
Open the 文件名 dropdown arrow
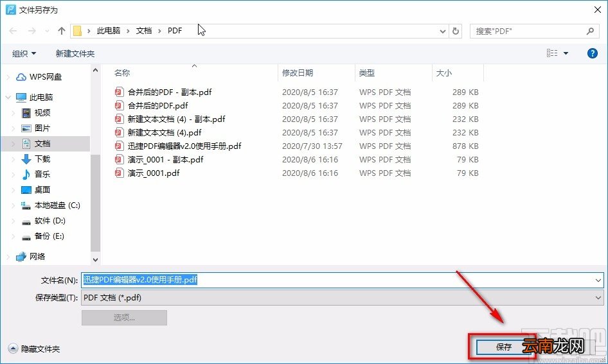tap(598, 280)
